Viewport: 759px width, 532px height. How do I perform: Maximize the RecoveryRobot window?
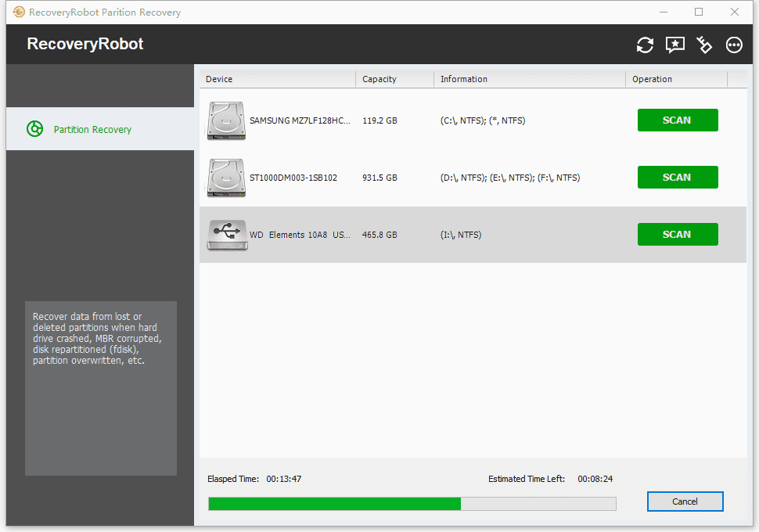pos(699,12)
